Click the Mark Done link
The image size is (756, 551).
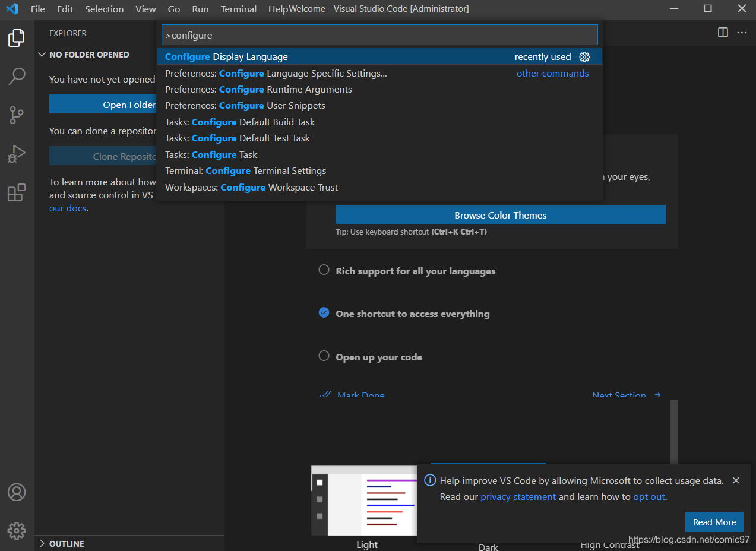pos(352,395)
